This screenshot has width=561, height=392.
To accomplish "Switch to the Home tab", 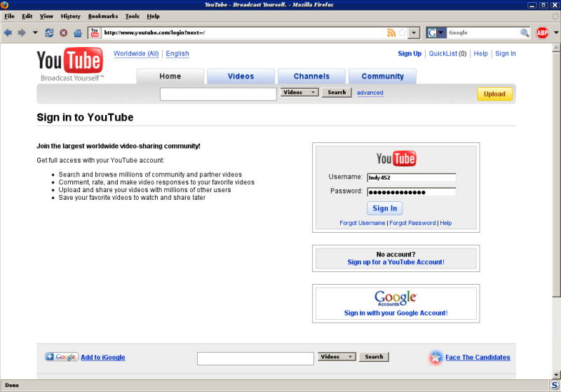I will point(170,76).
